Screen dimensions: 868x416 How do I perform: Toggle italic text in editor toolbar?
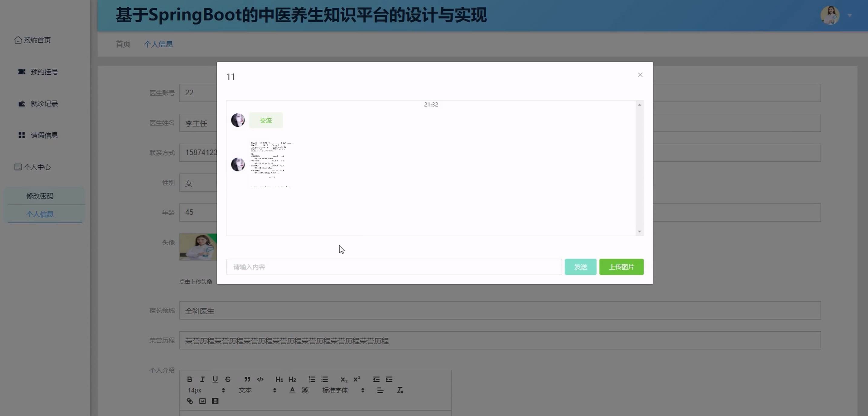click(x=202, y=379)
